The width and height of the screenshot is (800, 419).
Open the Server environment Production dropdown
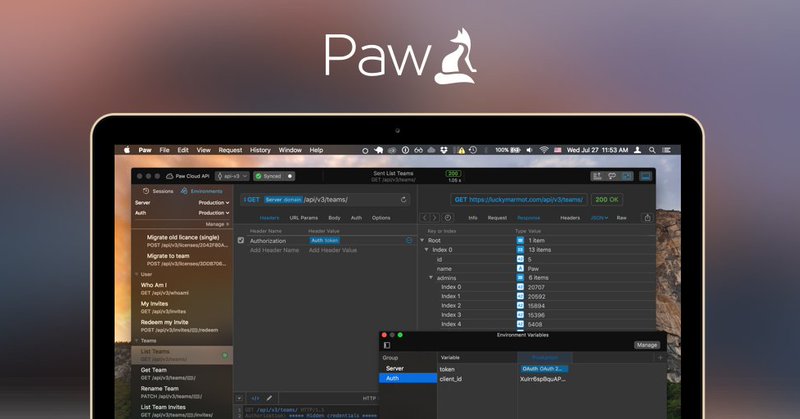[214, 203]
